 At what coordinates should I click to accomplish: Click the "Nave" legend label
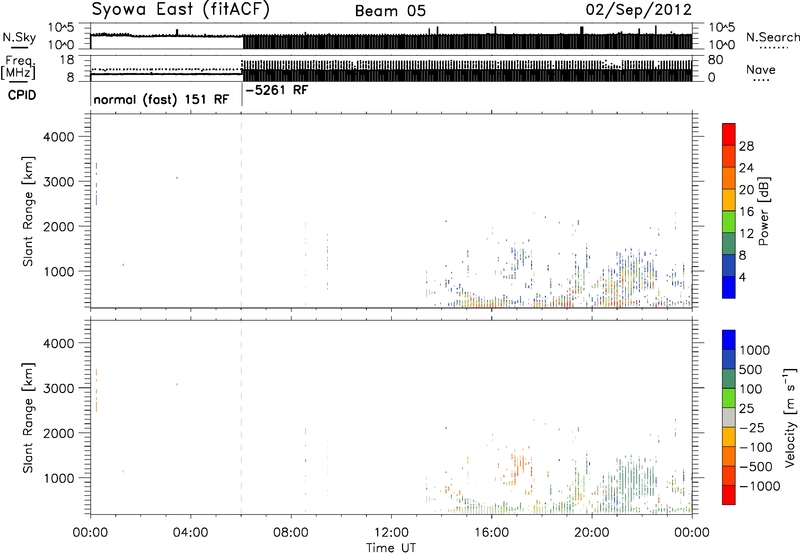coord(761,69)
